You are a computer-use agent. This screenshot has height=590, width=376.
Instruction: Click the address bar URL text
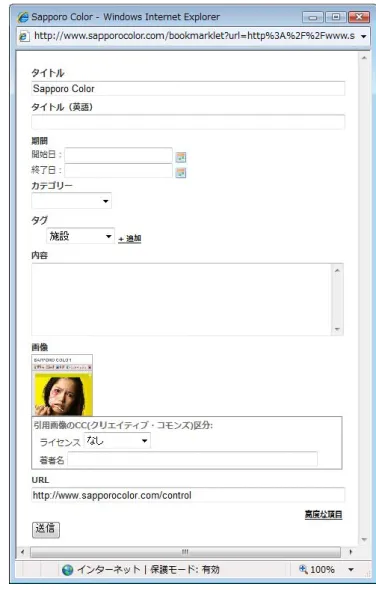[x=194, y=36]
